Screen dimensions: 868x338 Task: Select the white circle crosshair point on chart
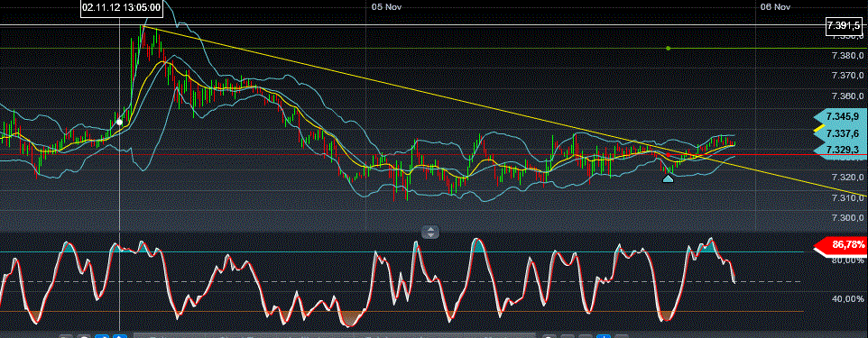tap(119, 123)
